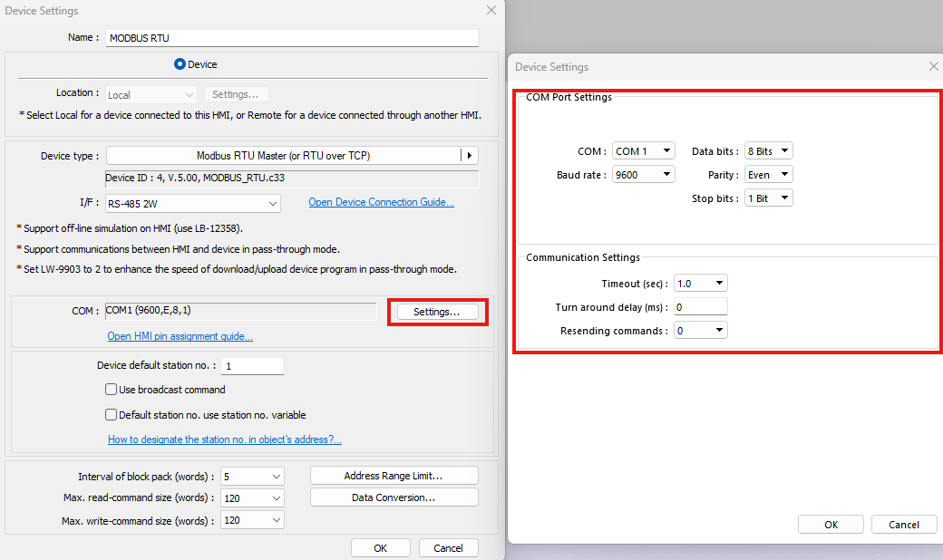The height and width of the screenshot is (560, 943).
Task: Click the COM Settings... button
Action: 437,312
